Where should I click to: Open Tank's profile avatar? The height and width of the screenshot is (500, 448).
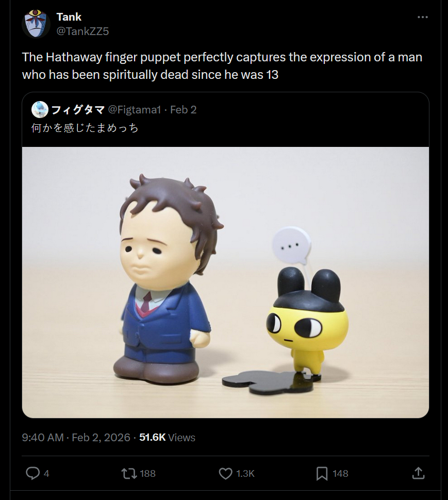(x=36, y=24)
